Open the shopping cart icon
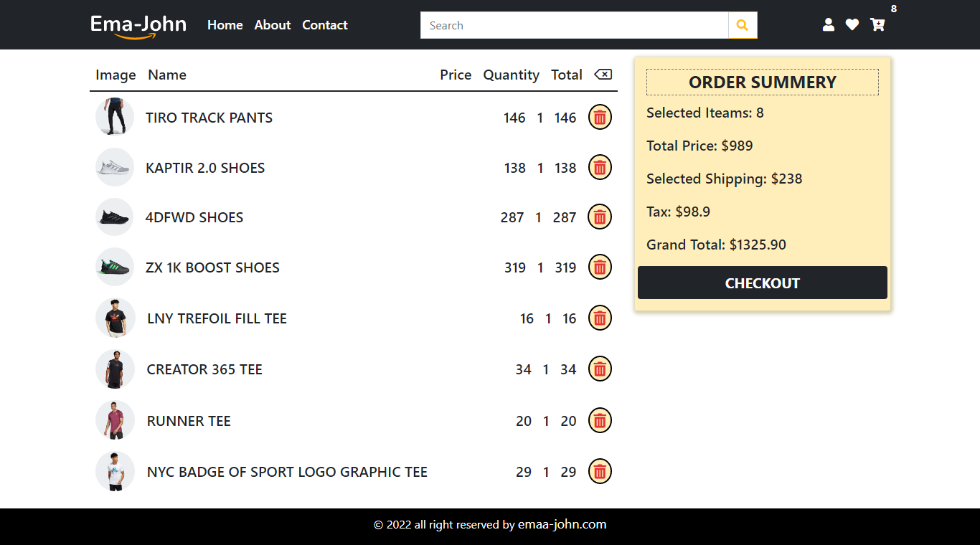The width and height of the screenshot is (980, 545). 877,25
